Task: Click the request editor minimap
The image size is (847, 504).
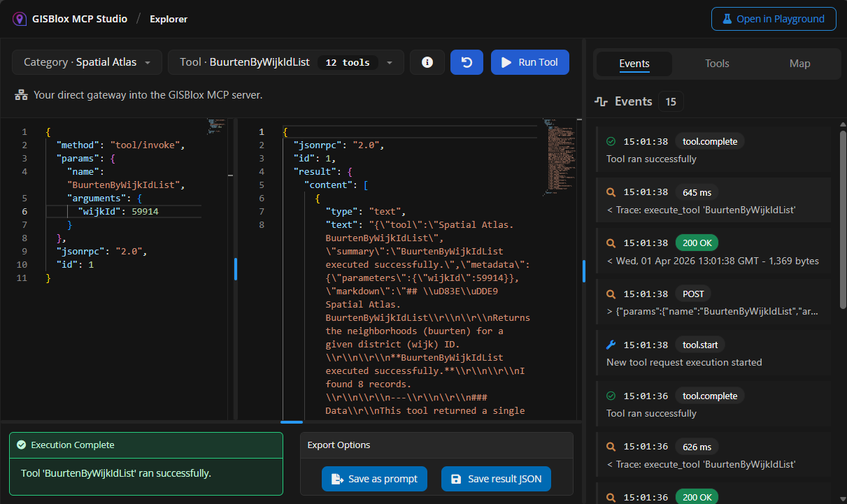Action: click(x=218, y=126)
